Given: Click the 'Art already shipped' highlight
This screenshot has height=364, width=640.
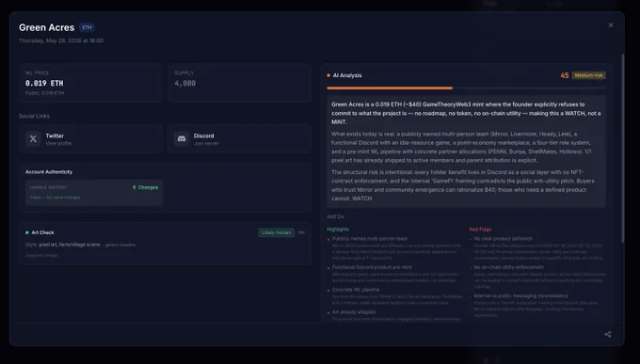Looking at the screenshot, I should tap(354, 312).
